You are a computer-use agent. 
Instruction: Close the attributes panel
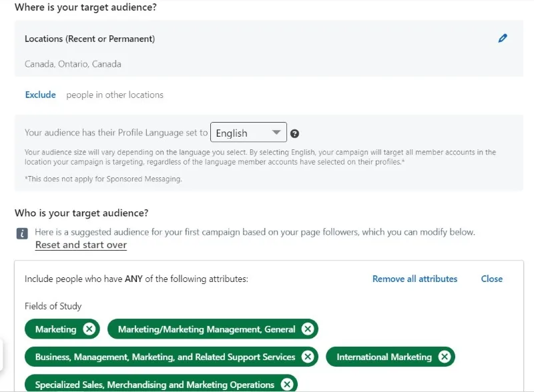click(x=492, y=279)
